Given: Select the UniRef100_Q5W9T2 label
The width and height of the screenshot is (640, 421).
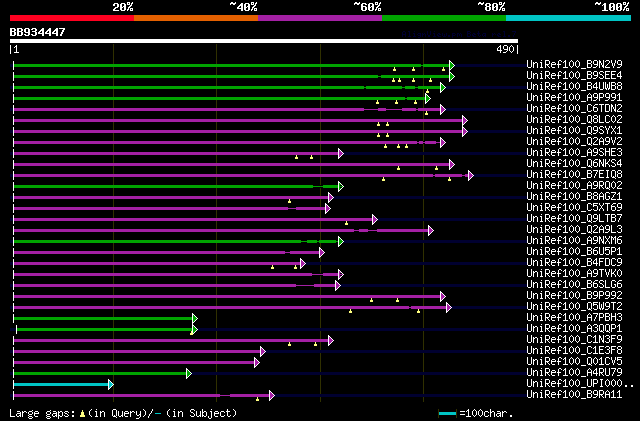Looking at the screenshot, I should [574, 307].
